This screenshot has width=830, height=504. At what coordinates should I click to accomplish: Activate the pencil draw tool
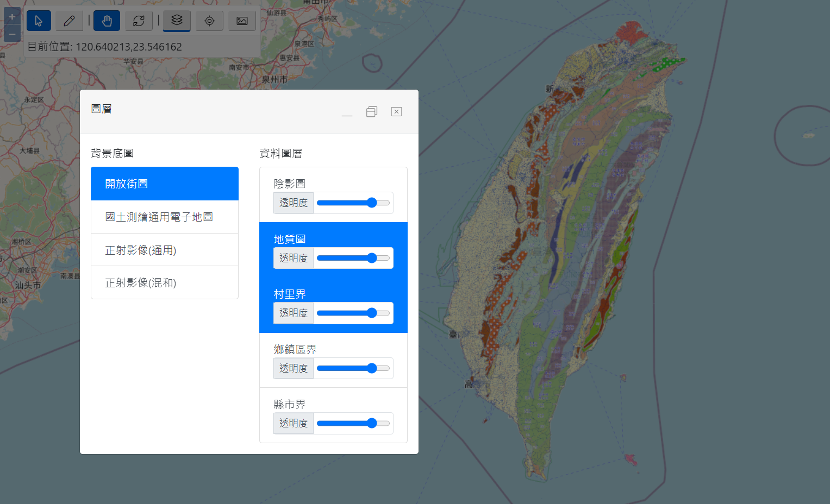coord(69,21)
